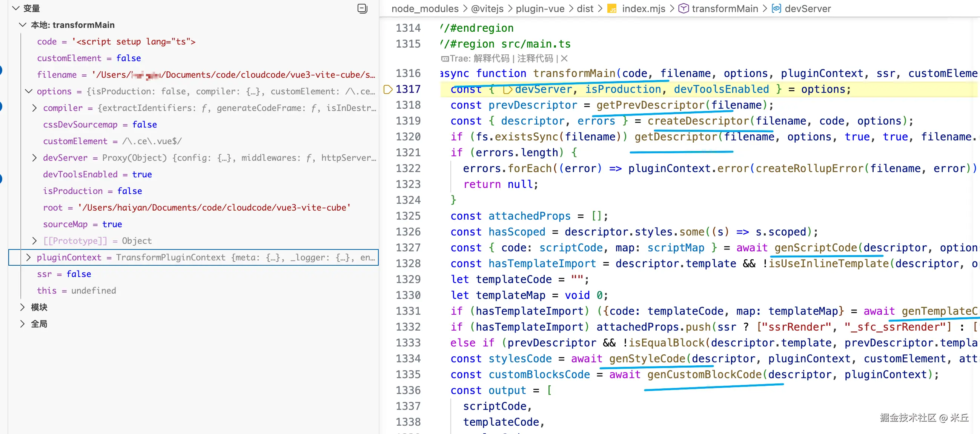Collapse the 变量 section

[x=16, y=8]
